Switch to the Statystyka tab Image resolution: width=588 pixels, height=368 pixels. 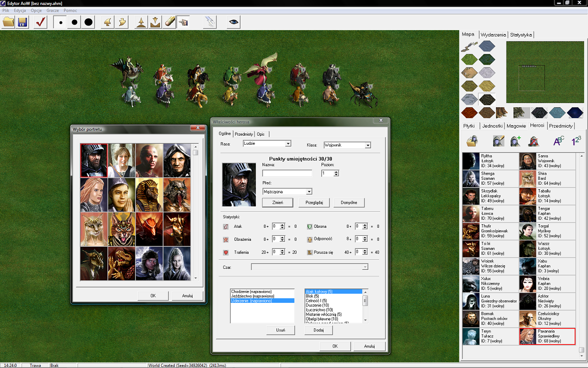point(521,35)
